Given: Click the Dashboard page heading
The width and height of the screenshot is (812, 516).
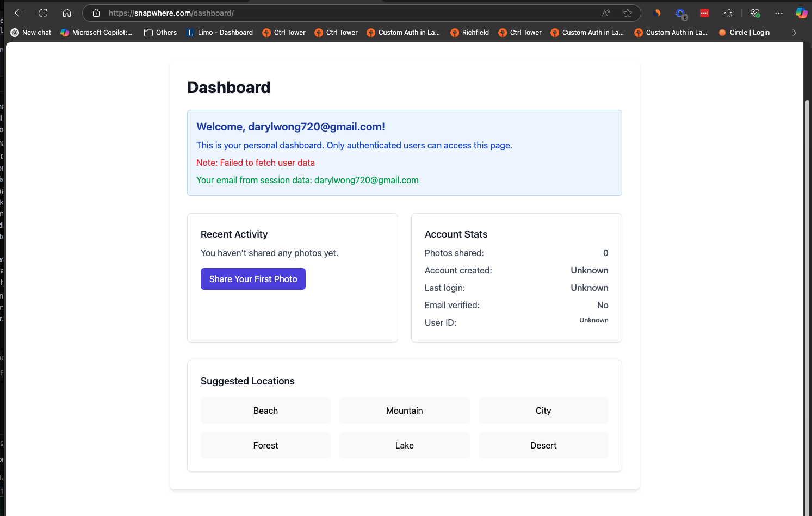Looking at the screenshot, I should [x=228, y=88].
